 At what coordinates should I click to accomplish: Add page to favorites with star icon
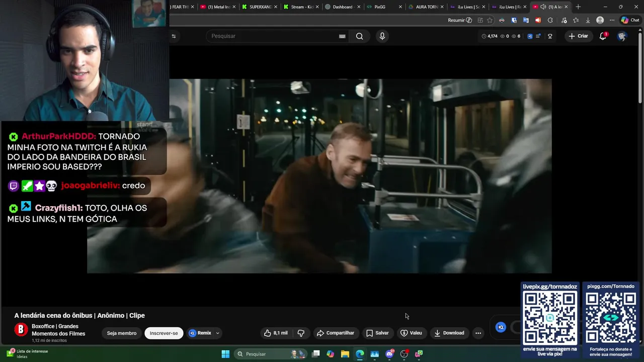(x=490, y=20)
